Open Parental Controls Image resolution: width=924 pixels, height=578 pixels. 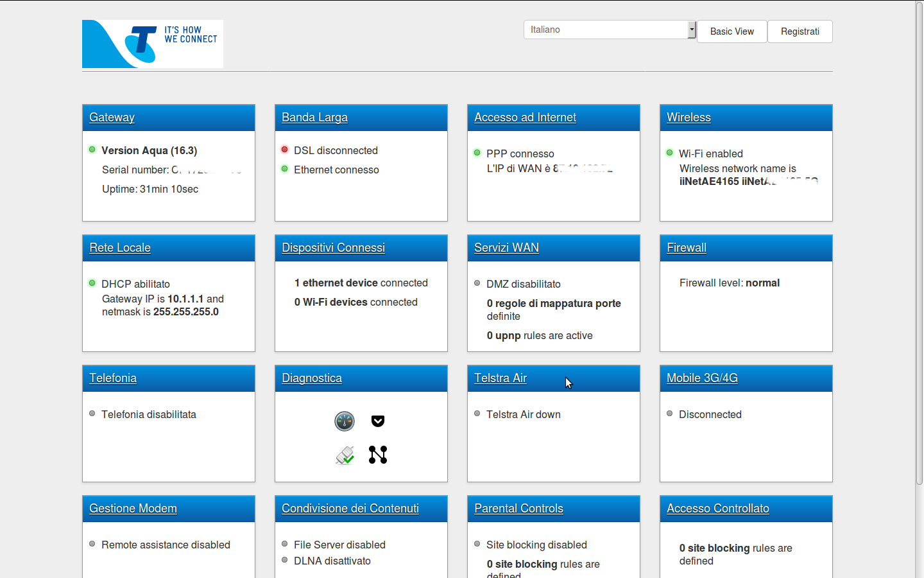[519, 509]
